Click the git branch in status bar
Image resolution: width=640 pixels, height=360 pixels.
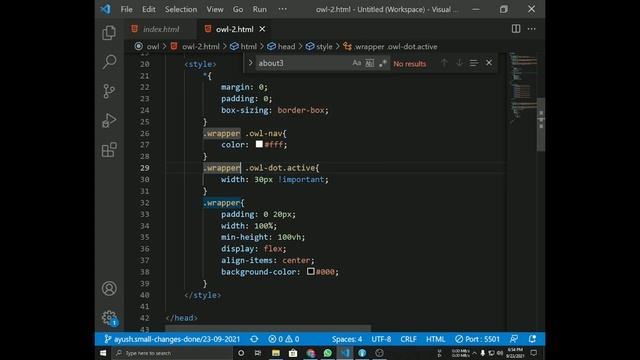172,339
